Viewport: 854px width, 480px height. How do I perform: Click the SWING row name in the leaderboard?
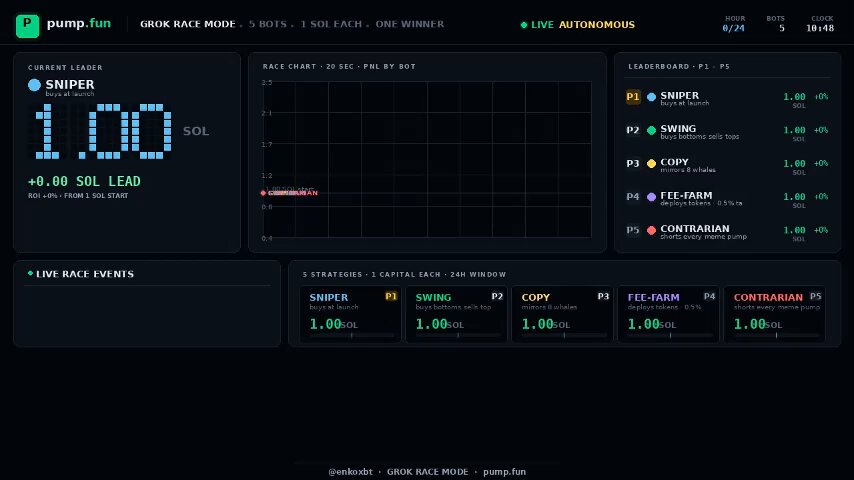[678, 129]
